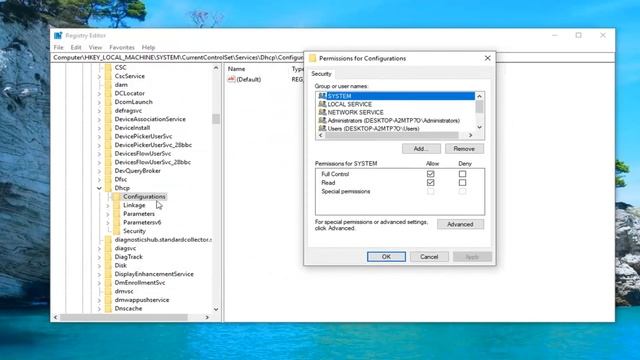Toggle Deny checkbox for Full Control
Viewport: 640px width, 360px height.
tap(462, 174)
